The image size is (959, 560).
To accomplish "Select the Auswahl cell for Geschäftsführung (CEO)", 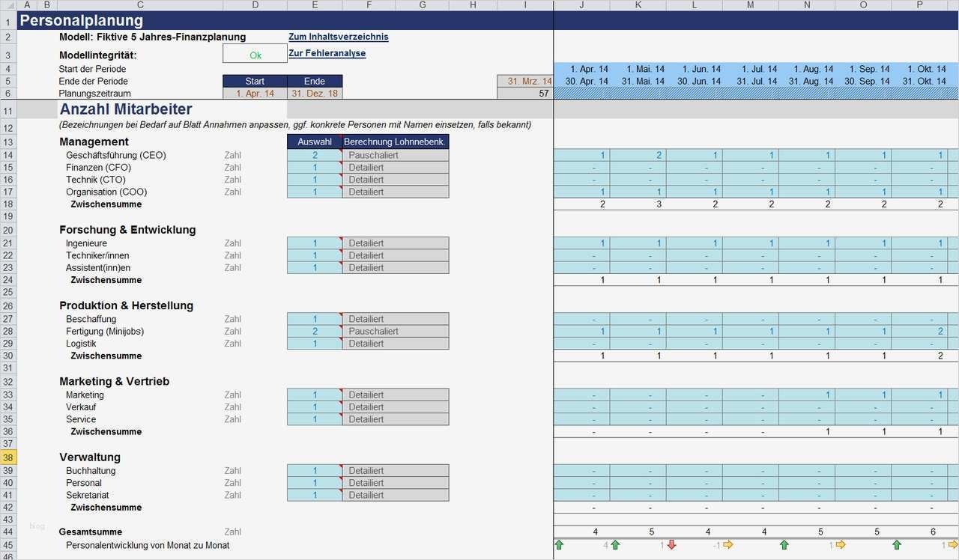I will (x=315, y=156).
